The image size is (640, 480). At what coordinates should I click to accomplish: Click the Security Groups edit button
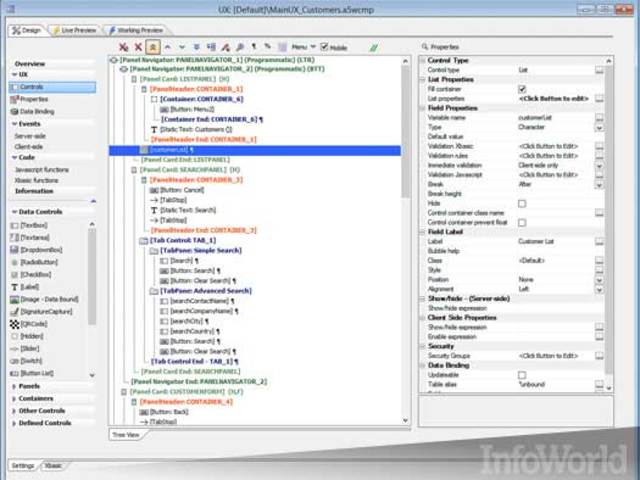point(599,356)
